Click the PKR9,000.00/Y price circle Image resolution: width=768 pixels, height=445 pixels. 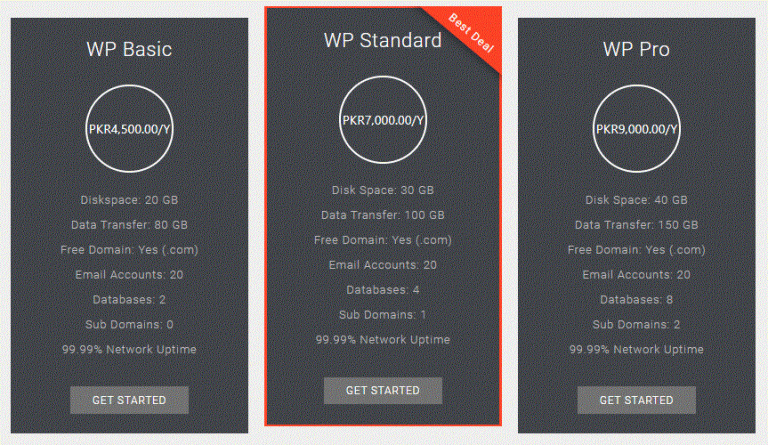636,129
